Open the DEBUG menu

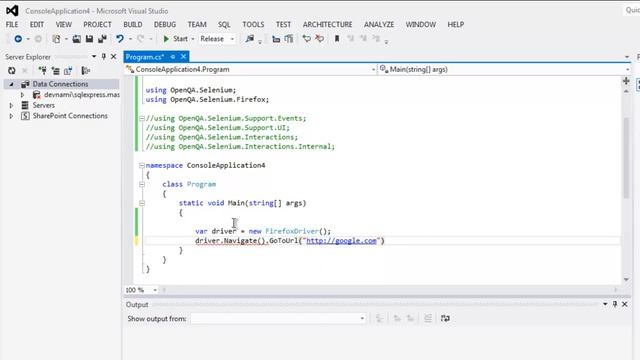(165, 24)
